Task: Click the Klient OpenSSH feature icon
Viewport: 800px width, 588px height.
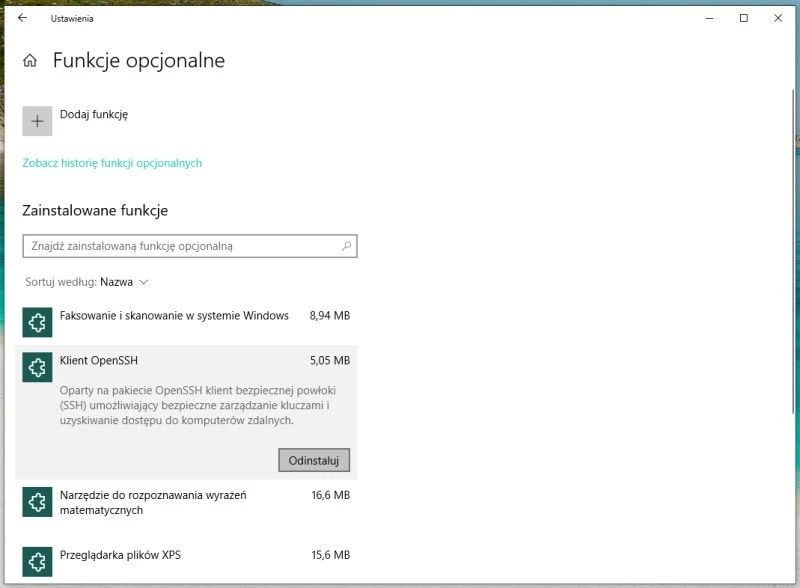Action: pos(37,367)
